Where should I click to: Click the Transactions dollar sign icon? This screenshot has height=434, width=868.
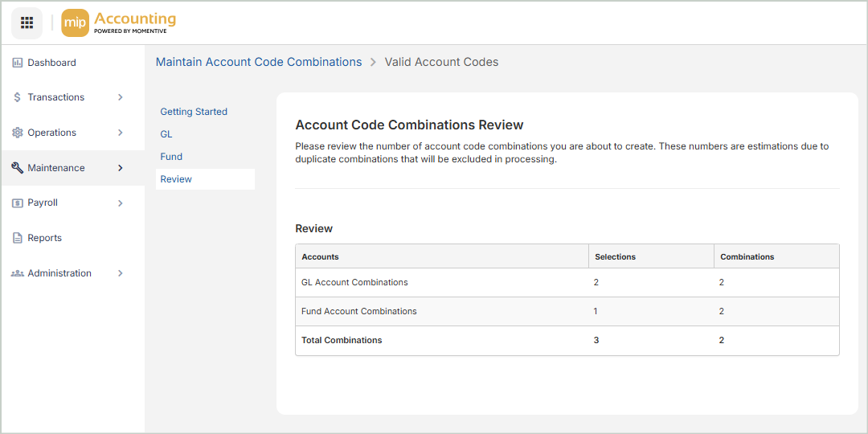coord(18,97)
